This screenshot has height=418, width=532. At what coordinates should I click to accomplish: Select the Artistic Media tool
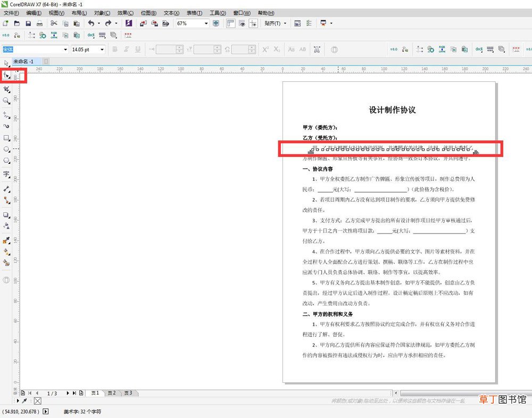click(x=6, y=126)
